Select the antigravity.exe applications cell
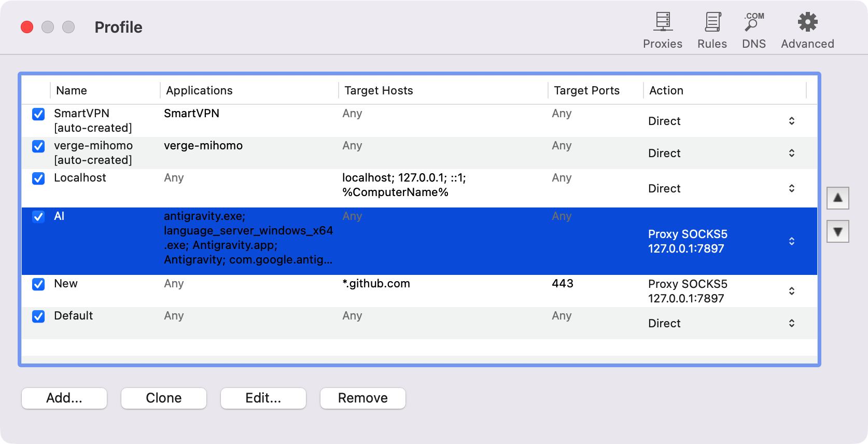 (x=248, y=238)
